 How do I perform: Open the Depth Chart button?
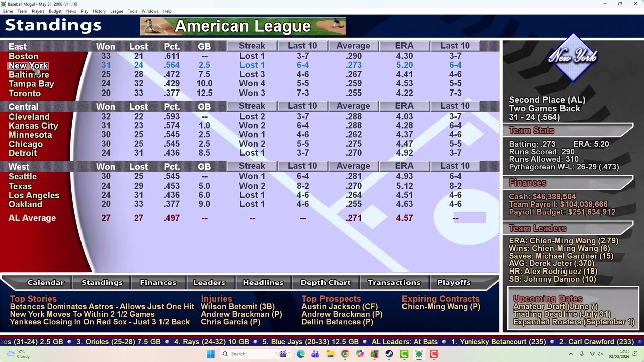[x=326, y=282]
